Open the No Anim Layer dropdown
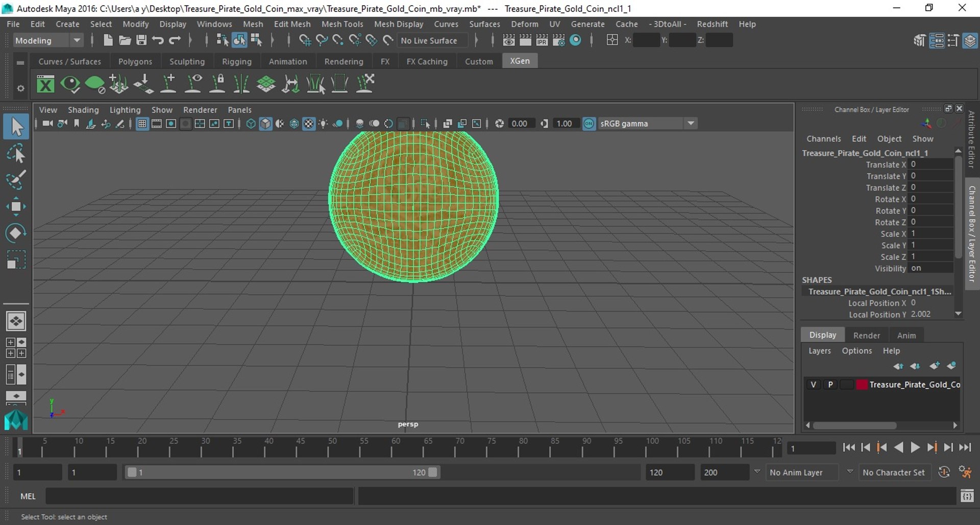The width and height of the screenshot is (980, 525). pyautogui.click(x=802, y=472)
